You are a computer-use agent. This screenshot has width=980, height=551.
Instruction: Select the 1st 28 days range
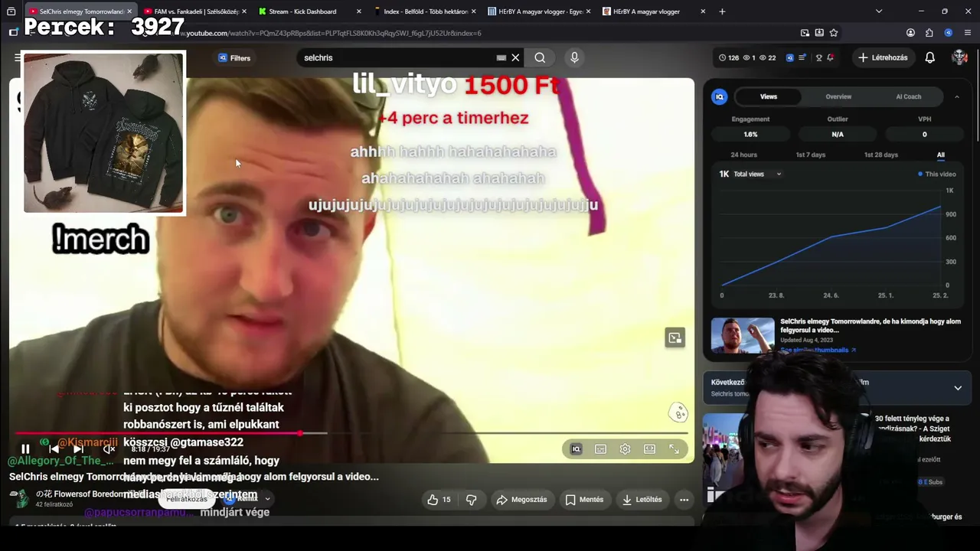click(880, 155)
